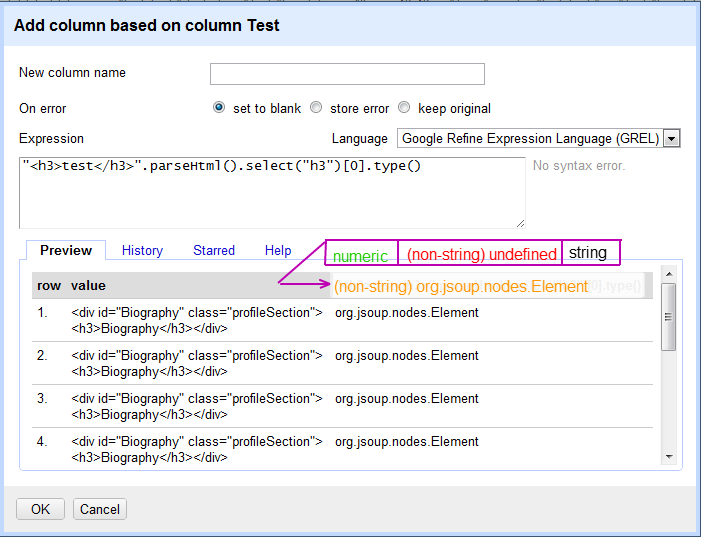Click row number 4.

[x=42, y=441]
